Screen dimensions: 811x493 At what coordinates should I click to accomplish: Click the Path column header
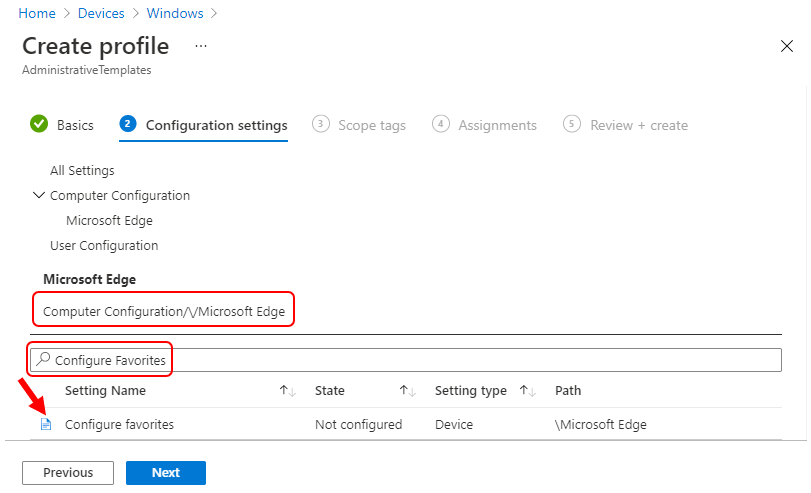568,391
